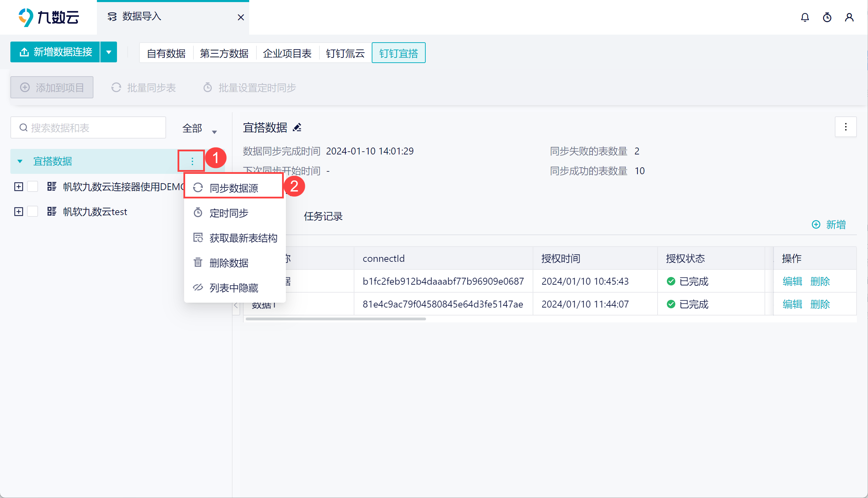Image resolution: width=868 pixels, height=498 pixels.
Task: Click the notification bell icon
Action: point(805,17)
